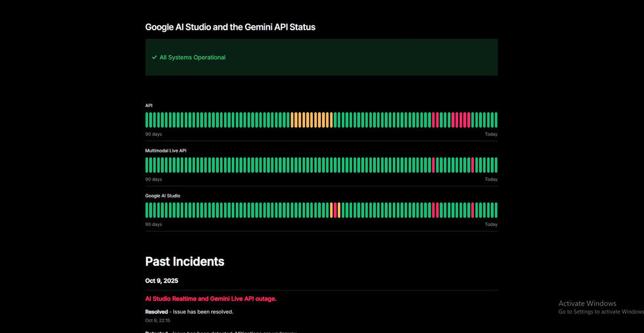Click the red bar between orange bars in Google AI Studio row
644x333 pixels.
(x=334, y=210)
